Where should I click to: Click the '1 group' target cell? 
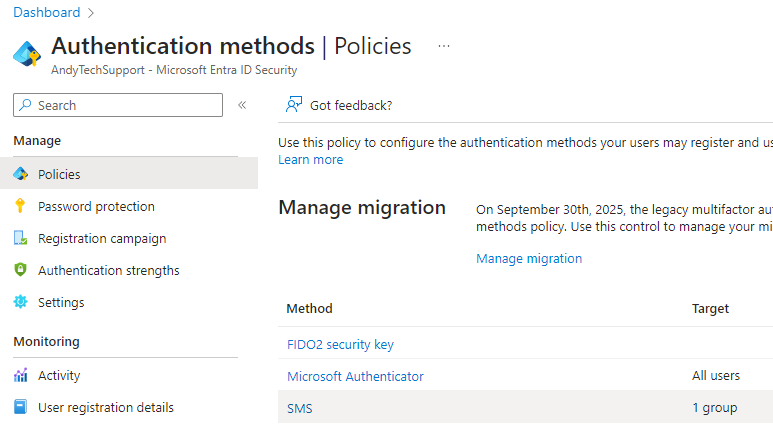pyautogui.click(x=715, y=408)
